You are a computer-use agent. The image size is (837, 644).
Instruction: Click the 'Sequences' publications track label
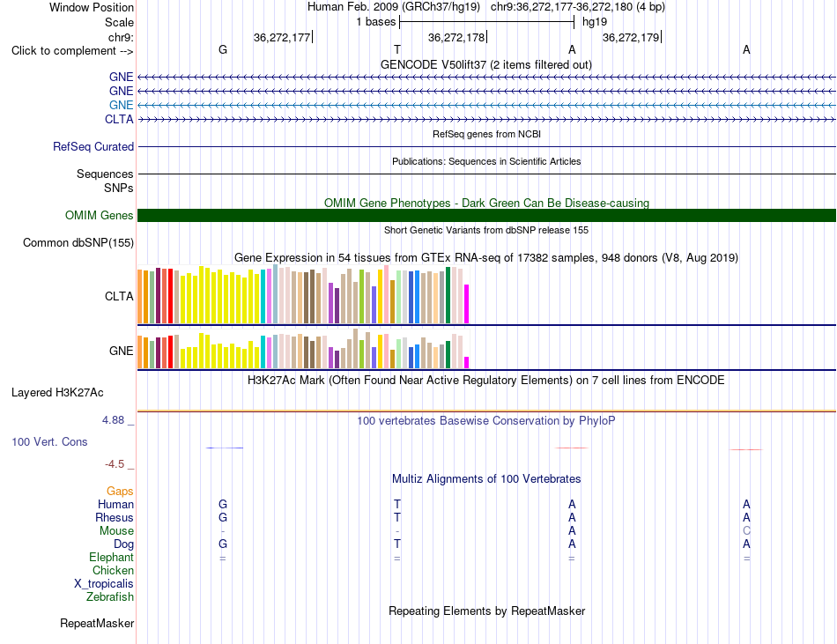(x=105, y=174)
